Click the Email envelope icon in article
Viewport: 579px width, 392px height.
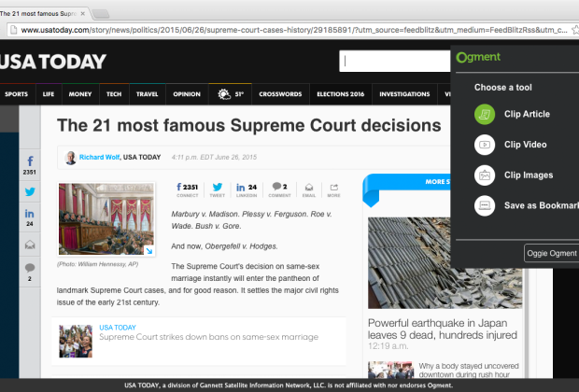pos(309,189)
